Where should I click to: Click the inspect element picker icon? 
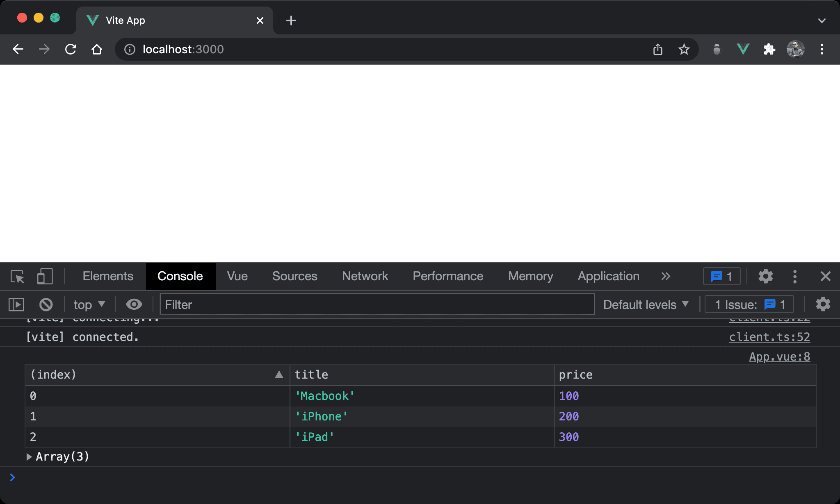[x=17, y=277]
